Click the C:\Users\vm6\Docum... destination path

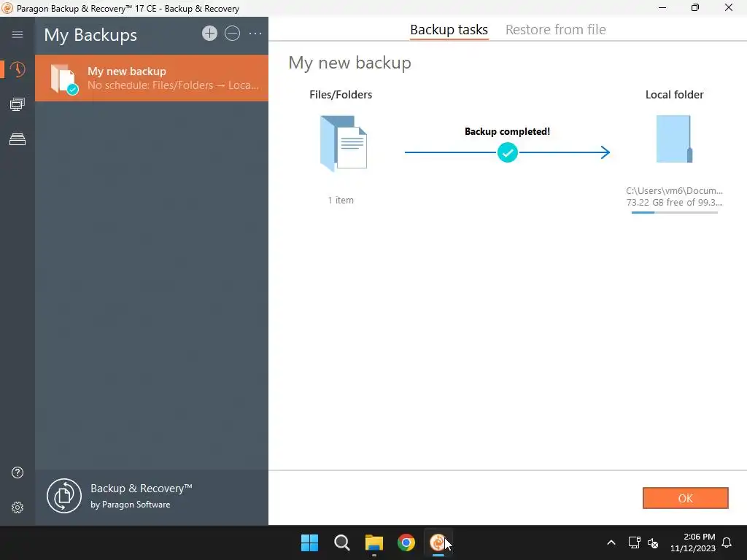coord(674,190)
